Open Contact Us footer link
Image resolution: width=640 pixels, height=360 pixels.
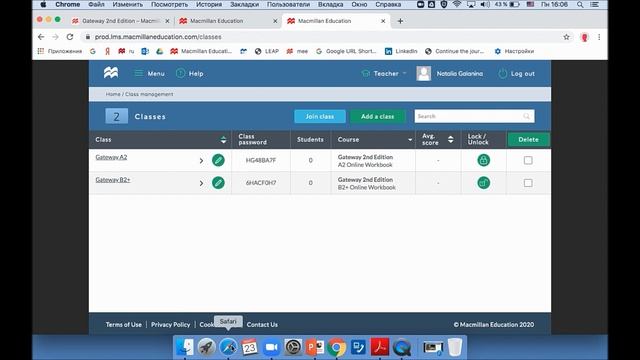pos(262,324)
